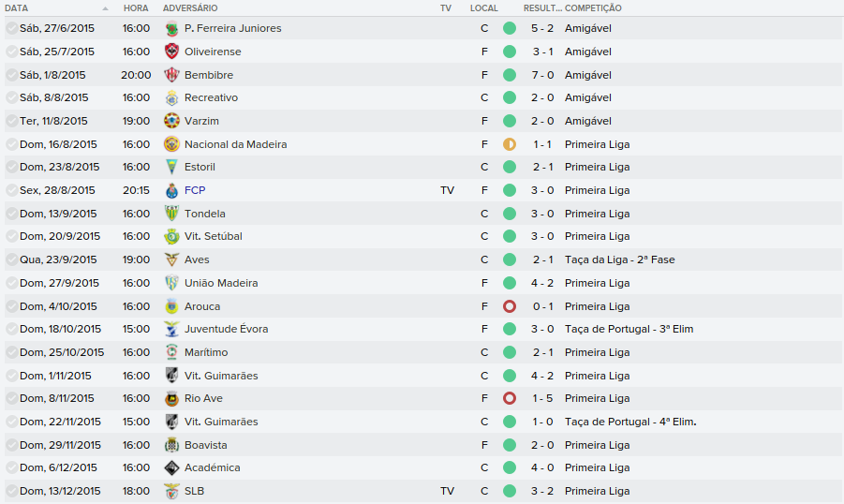Click the FCP club crest icon

(171, 190)
